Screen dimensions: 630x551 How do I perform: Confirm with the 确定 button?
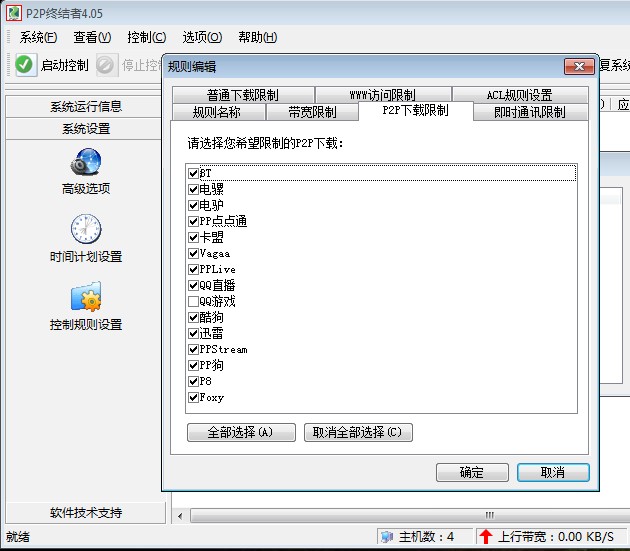472,472
